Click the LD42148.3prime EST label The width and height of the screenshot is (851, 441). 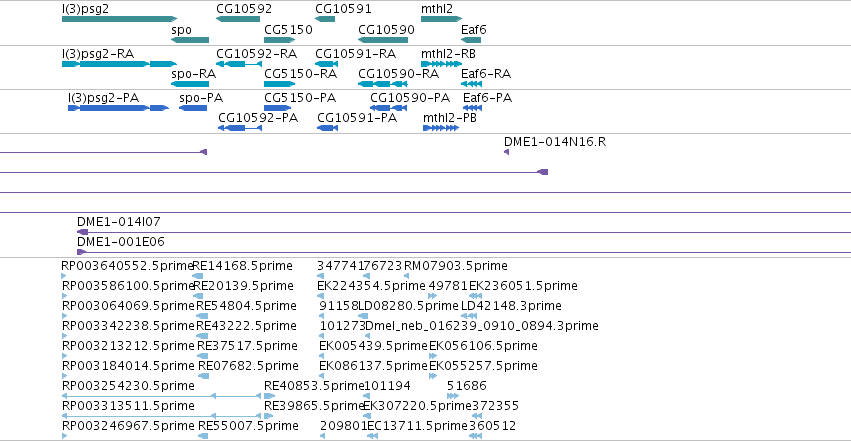coord(511,306)
